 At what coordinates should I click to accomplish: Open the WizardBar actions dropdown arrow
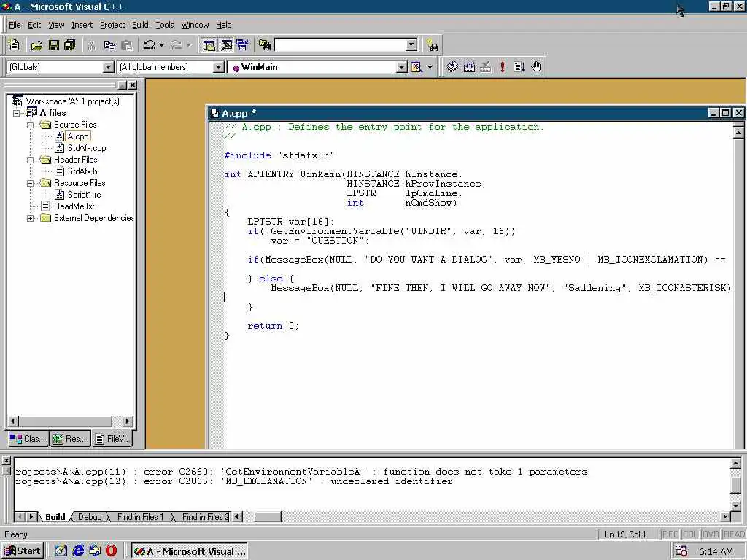(x=430, y=67)
